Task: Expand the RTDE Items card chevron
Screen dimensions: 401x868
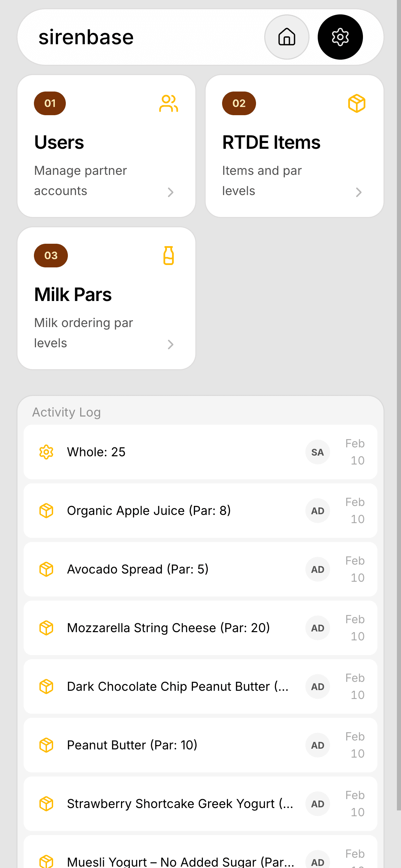Action: [359, 192]
